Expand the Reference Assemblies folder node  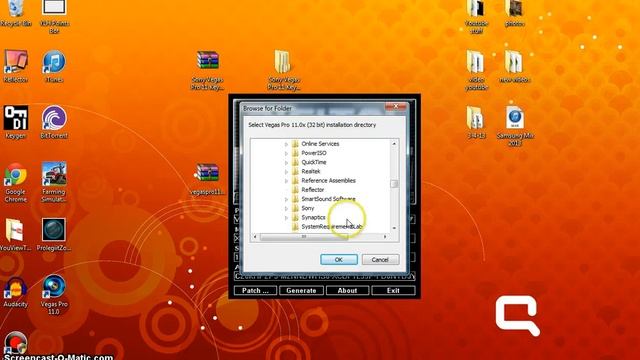(x=286, y=181)
